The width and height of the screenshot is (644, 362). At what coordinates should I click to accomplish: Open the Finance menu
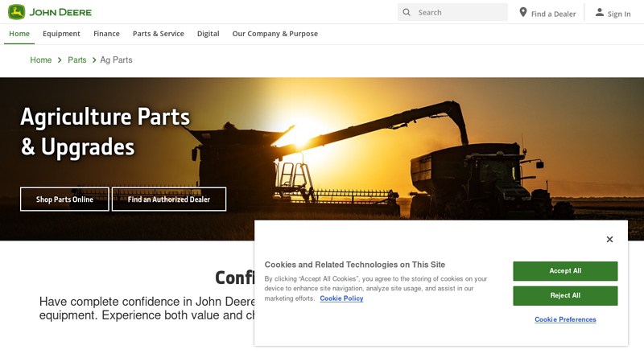(x=106, y=34)
